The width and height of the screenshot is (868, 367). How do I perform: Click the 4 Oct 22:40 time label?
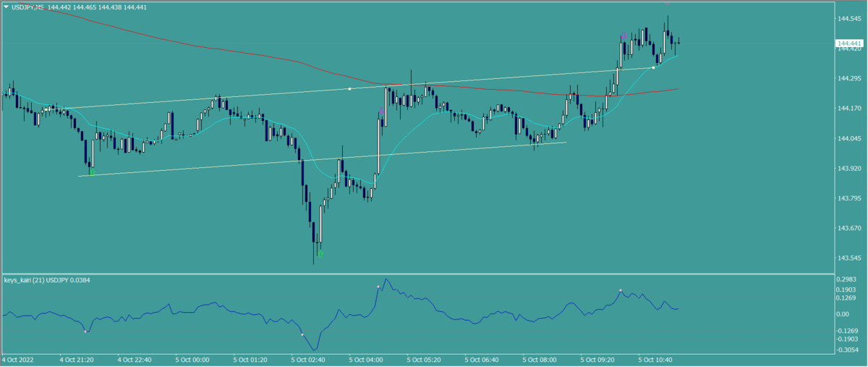pos(135,359)
